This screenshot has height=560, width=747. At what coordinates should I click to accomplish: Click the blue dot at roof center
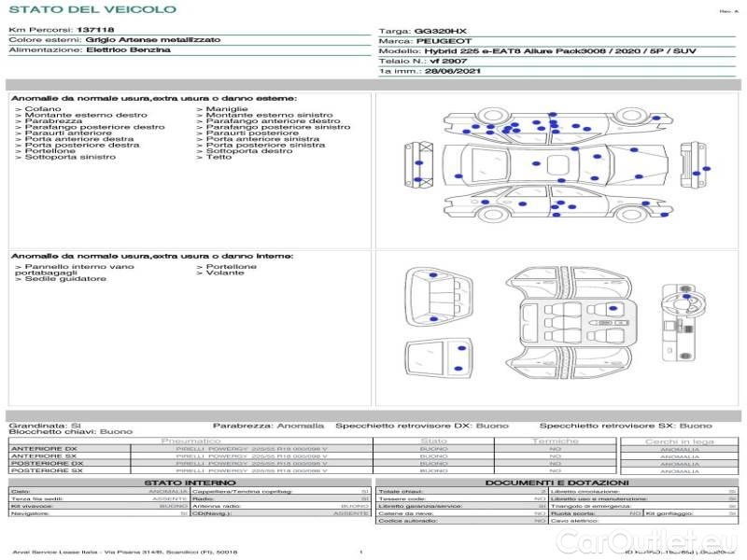point(537,165)
